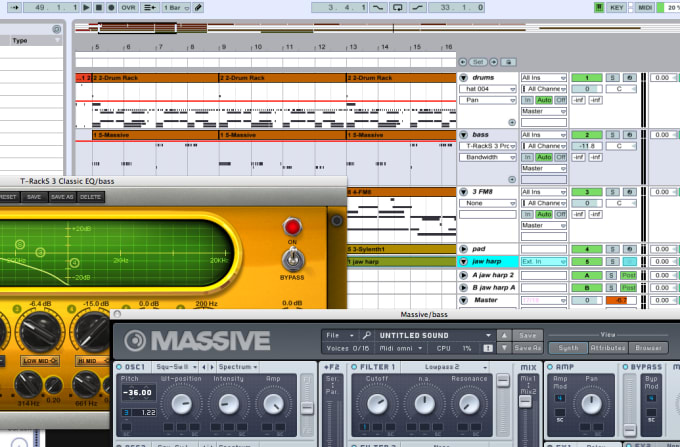Click DELETE in T-RackS preset bar
680x447 pixels.
pos(90,197)
